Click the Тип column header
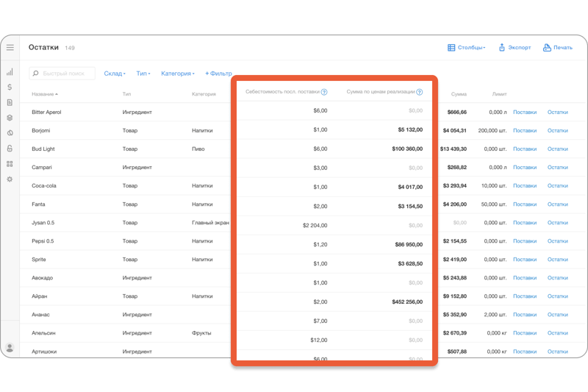Screen dimensions: 588x392 click(126, 94)
